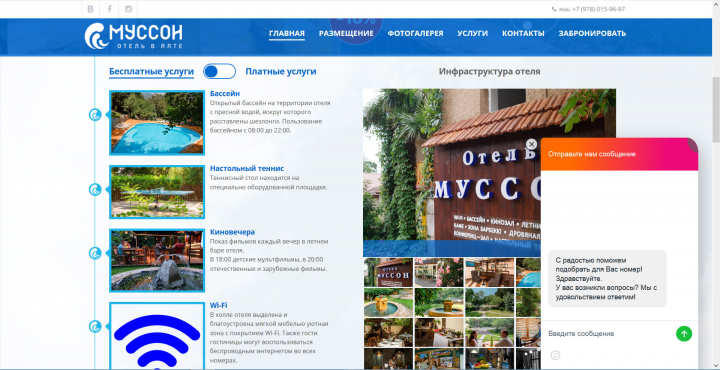
Task: Select the second fountain gallery thumbnail
Action: pyautogui.click(x=439, y=303)
